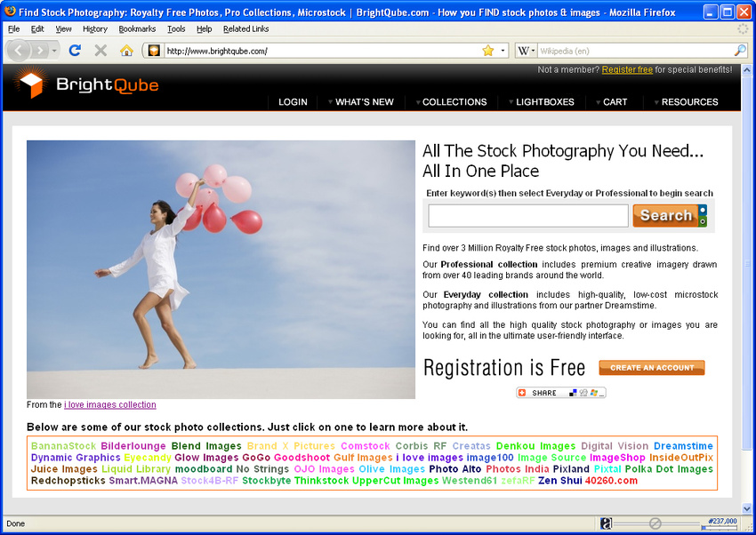Open the Comstock collection link
The width and height of the screenshot is (756, 535).
point(365,446)
